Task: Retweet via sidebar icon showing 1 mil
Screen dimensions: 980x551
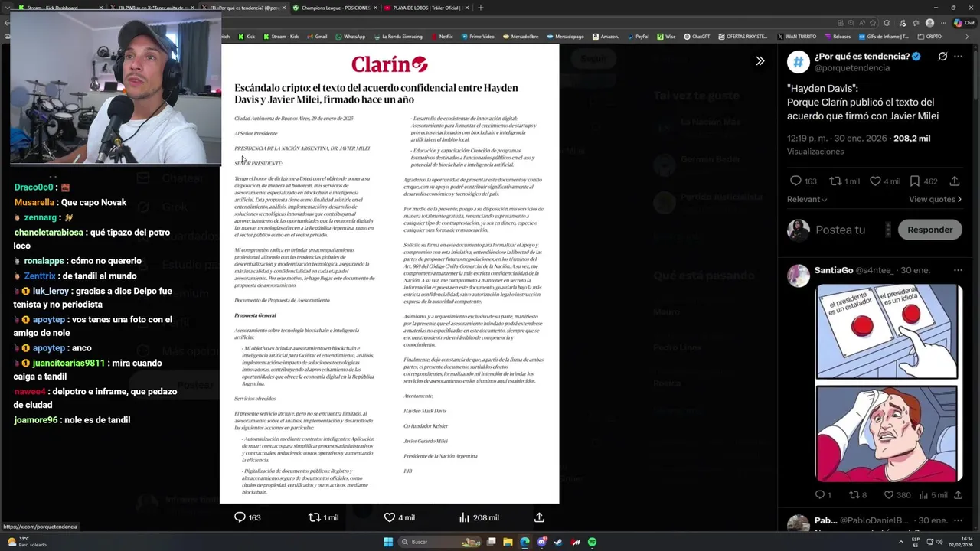Action: tap(835, 181)
